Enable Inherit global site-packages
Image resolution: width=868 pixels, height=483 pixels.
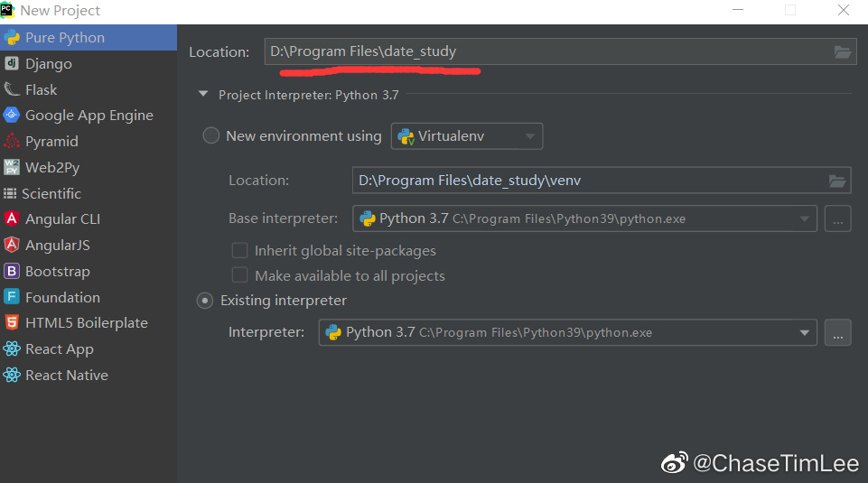tap(239, 251)
